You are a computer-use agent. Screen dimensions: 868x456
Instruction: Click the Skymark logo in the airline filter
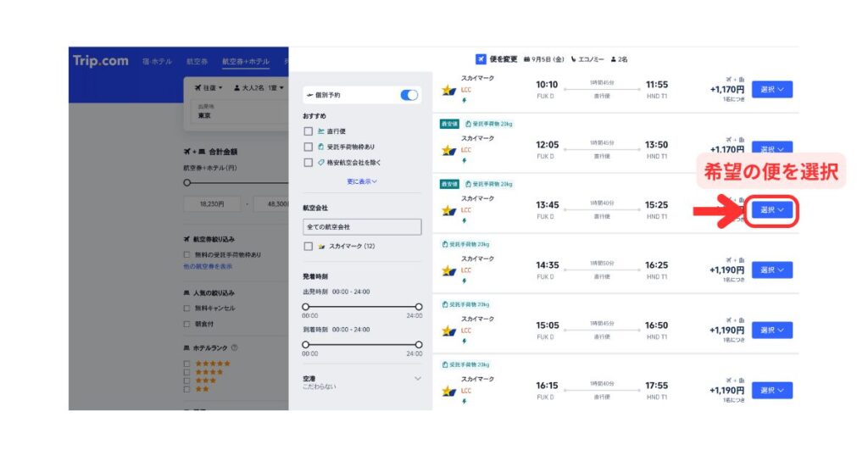point(321,247)
